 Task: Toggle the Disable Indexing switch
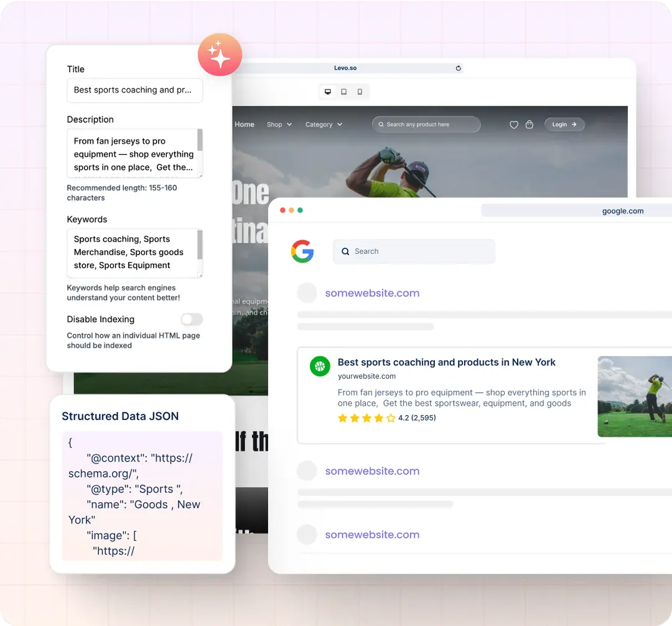(x=191, y=319)
